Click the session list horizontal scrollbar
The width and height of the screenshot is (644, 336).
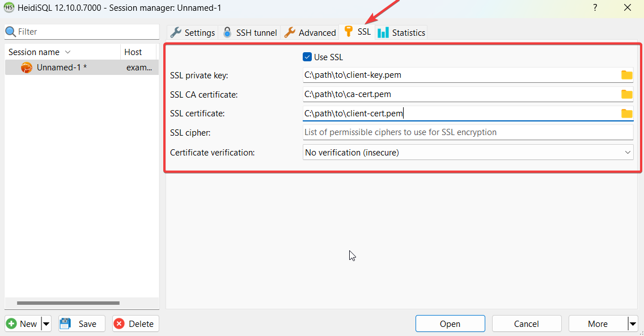68,303
